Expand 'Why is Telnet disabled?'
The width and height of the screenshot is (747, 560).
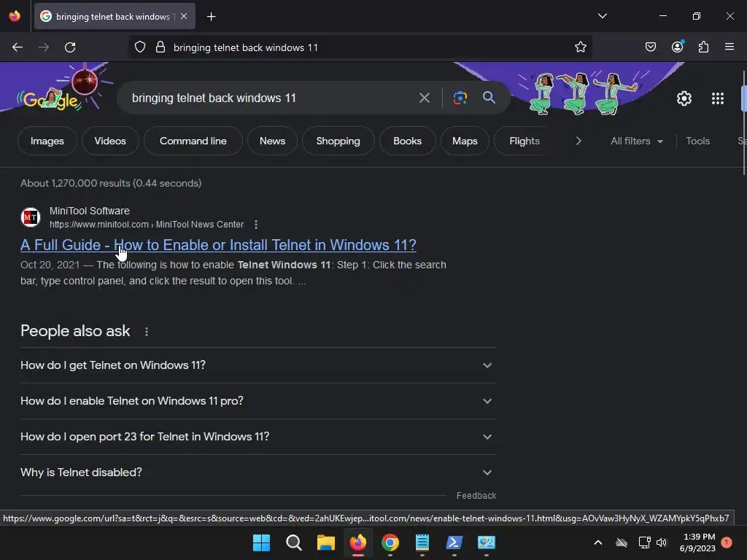pyautogui.click(x=258, y=472)
